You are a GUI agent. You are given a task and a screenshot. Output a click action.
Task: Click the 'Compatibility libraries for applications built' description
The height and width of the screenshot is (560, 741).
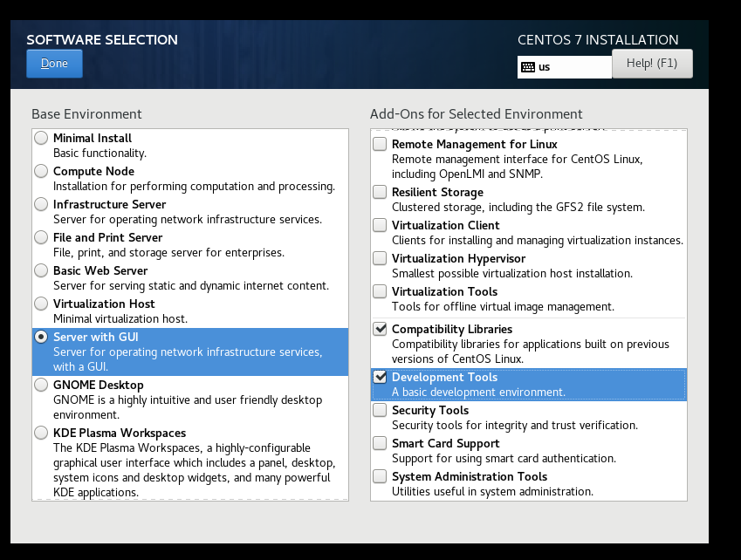[x=531, y=352]
